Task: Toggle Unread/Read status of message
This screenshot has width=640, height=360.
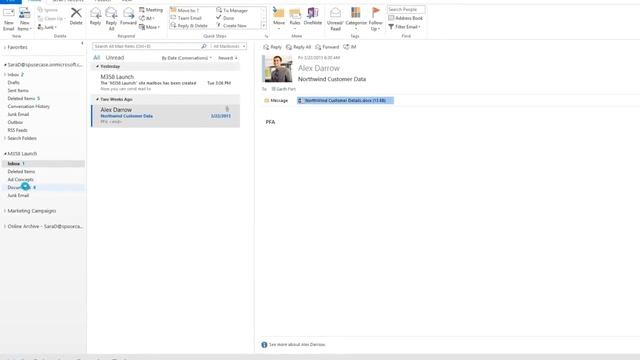Action: (x=335, y=19)
